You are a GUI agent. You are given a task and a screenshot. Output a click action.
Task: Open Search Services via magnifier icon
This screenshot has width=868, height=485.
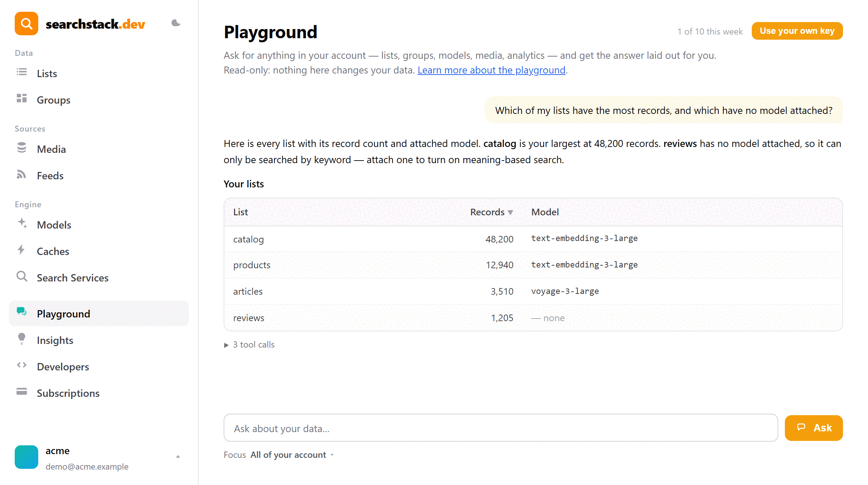(22, 276)
